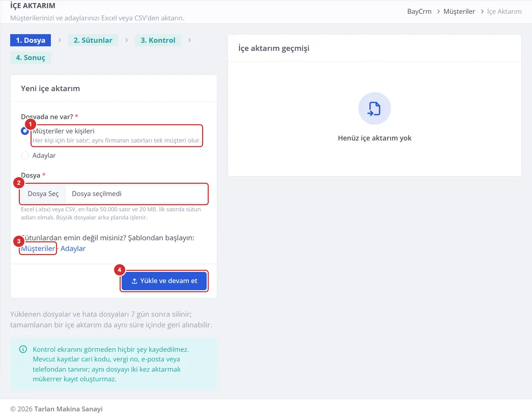The width and height of the screenshot is (532, 419).
Task: Click the İçe aktarım geçmişi heading
Action: [274, 48]
